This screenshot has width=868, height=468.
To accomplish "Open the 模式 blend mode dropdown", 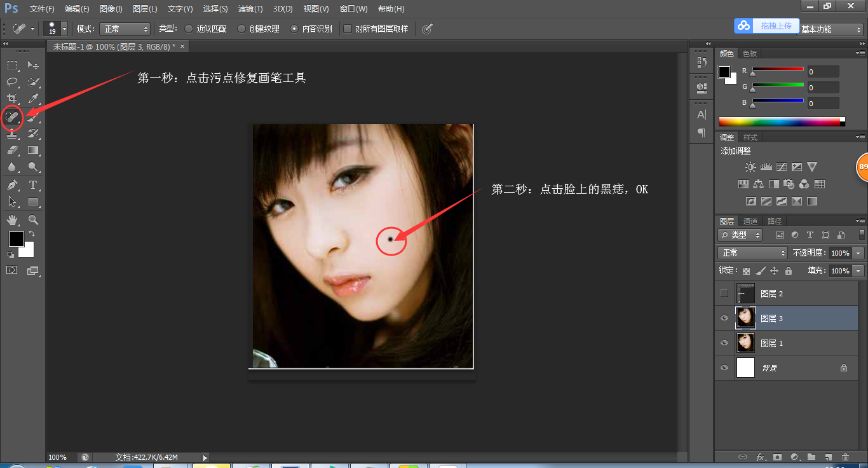I will click(x=125, y=29).
